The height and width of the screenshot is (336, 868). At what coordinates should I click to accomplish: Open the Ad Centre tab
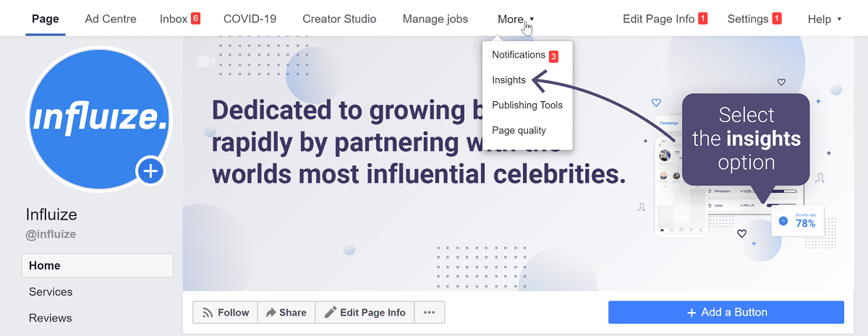coord(111,19)
